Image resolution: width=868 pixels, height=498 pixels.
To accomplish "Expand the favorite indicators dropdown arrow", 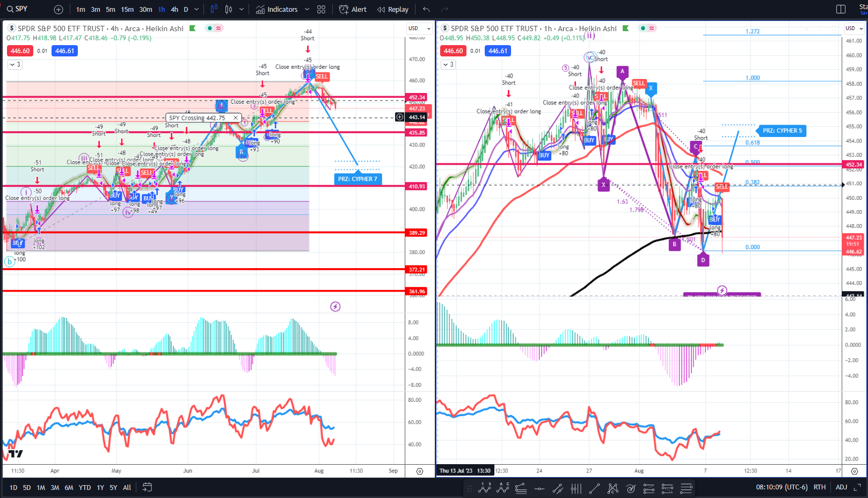I will pos(307,10).
